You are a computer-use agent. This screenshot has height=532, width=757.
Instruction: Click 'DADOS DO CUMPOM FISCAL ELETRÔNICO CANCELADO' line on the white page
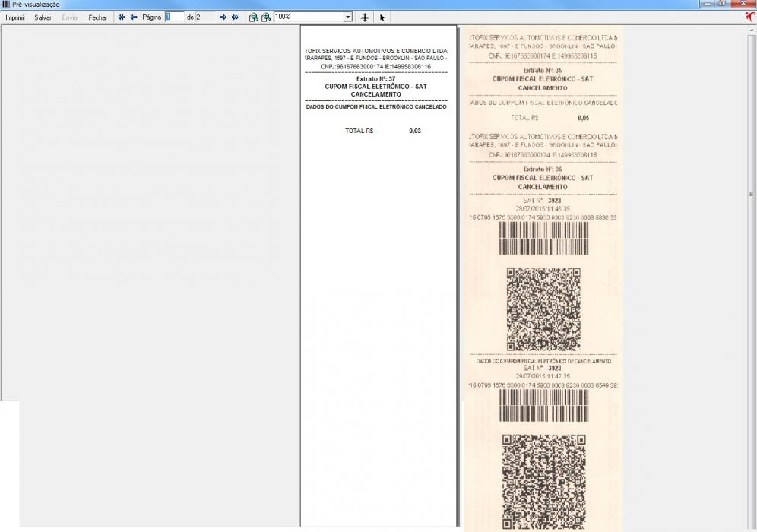(376, 106)
